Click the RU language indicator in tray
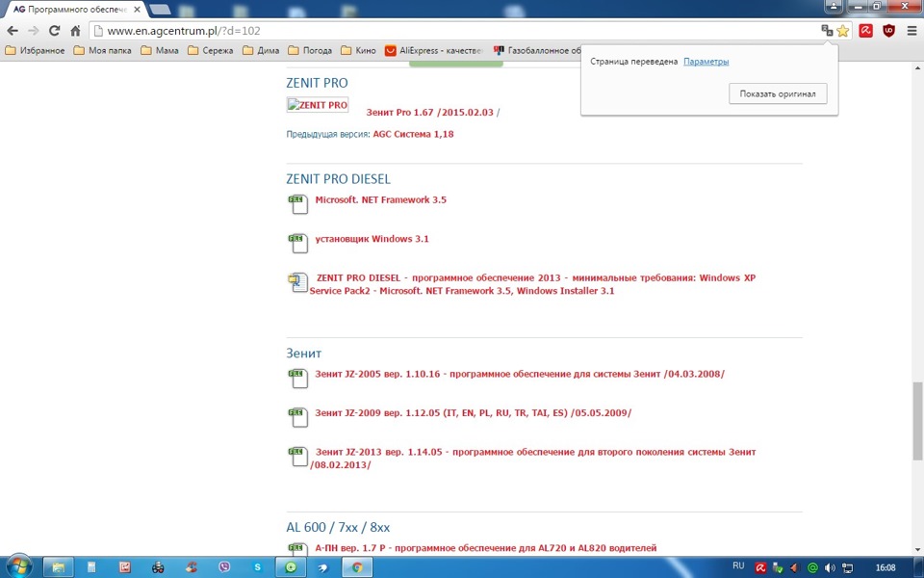The image size is (924, 578). coord(738,566)
